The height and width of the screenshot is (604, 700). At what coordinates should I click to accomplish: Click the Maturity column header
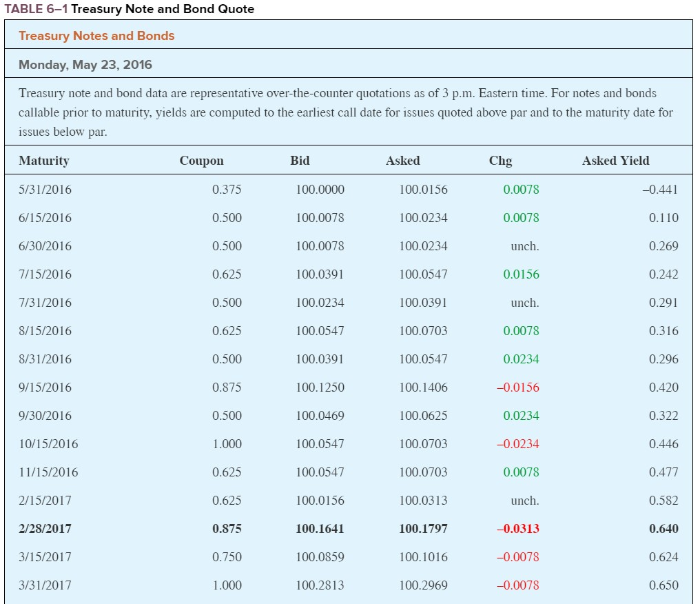[x=44, y=161]
